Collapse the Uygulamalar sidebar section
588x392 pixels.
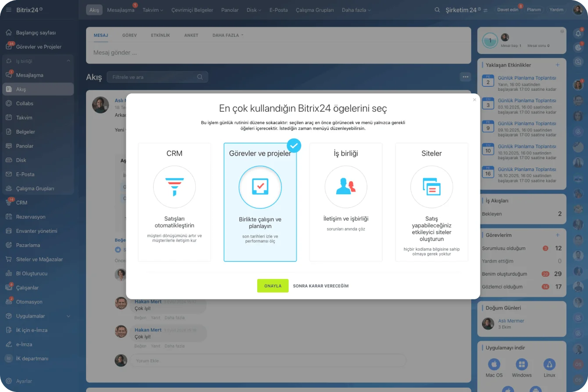tap(68, 316)
